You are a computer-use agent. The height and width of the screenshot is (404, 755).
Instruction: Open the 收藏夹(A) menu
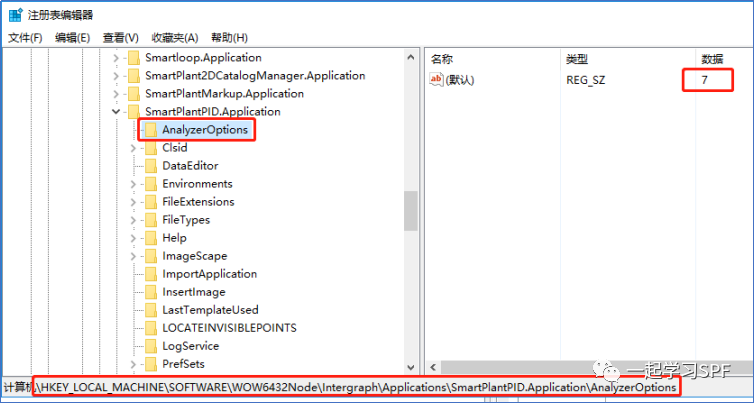pos(175,38)
